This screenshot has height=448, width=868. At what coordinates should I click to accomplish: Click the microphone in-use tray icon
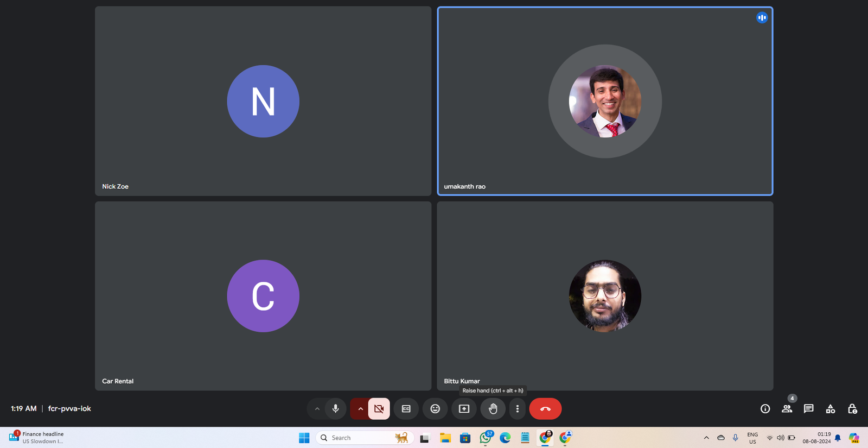tap(736, 438)
